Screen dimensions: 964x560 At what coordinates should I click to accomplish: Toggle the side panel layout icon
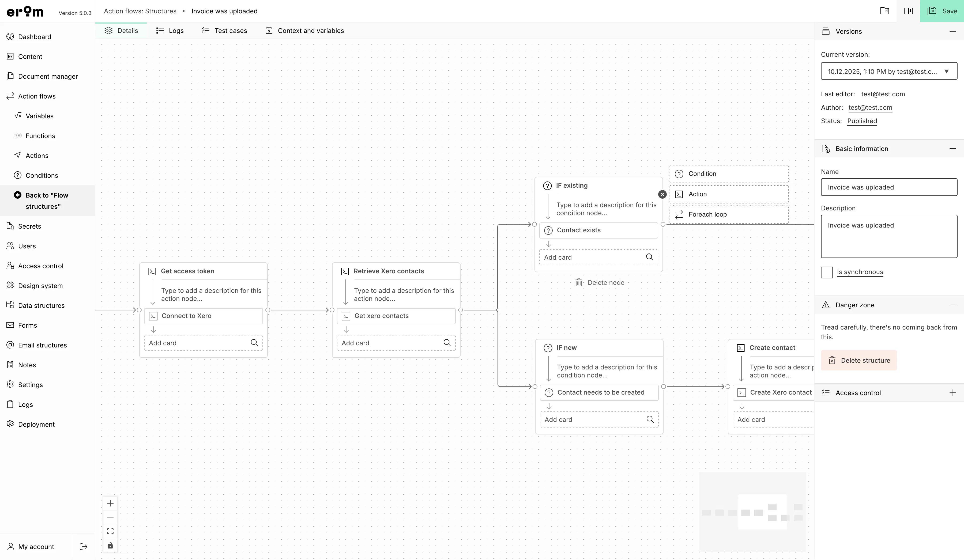tap(908, 11)
